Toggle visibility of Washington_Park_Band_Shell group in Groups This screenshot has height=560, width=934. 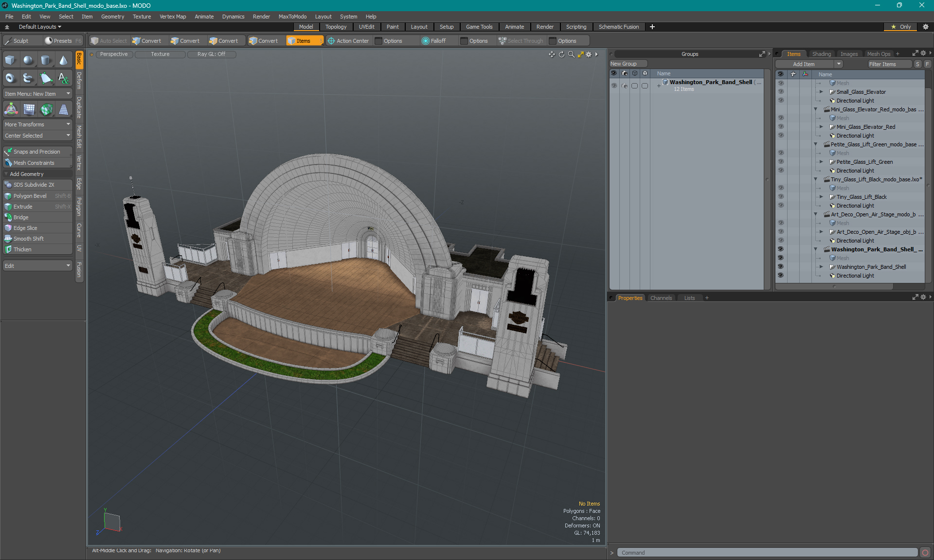point(614,86)
